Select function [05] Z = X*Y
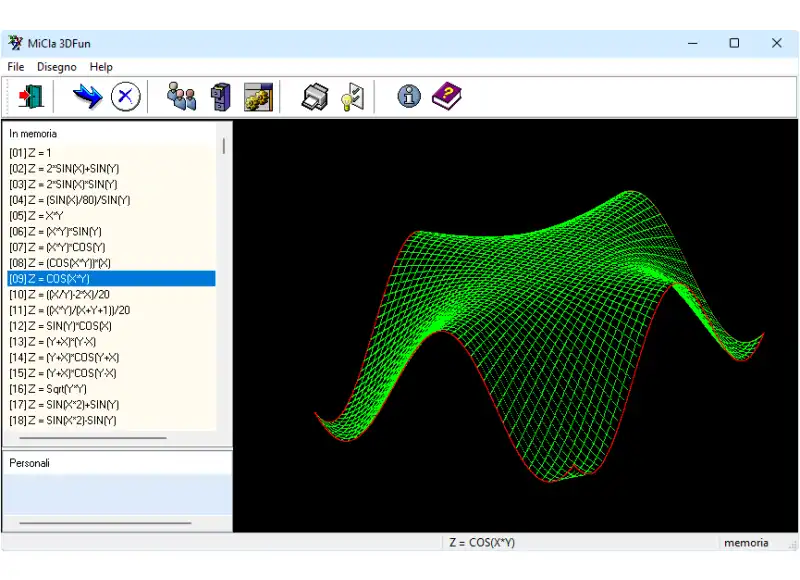800x580 pixels. point(111,216)
